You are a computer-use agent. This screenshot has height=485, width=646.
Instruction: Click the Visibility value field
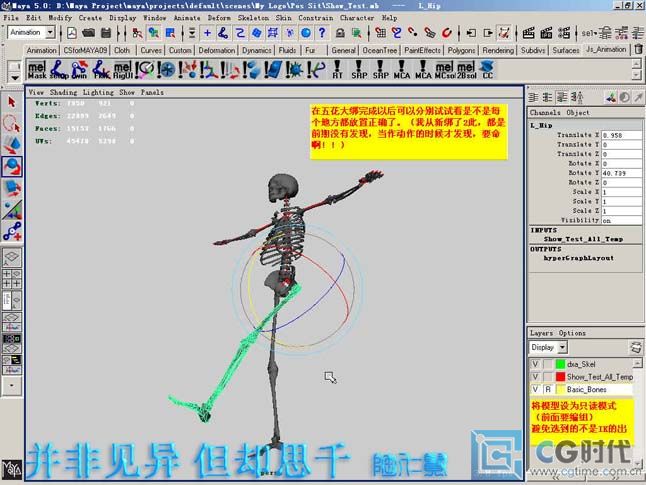[621, 220]
